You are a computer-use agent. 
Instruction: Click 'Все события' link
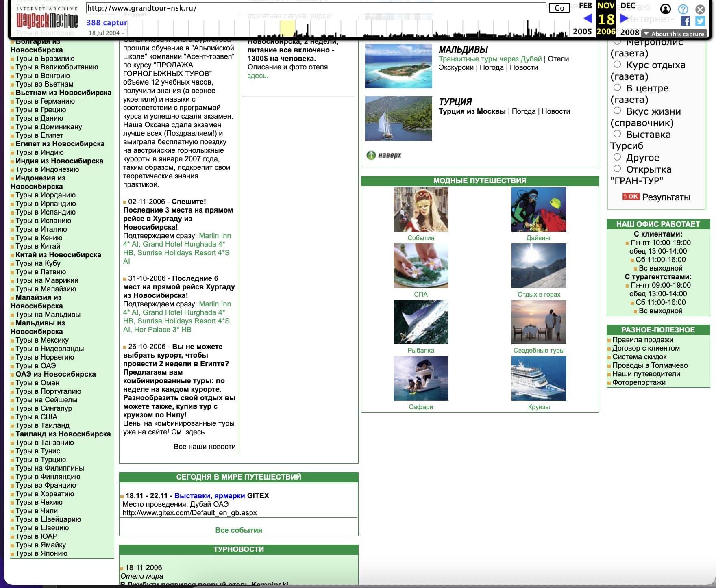239,530
